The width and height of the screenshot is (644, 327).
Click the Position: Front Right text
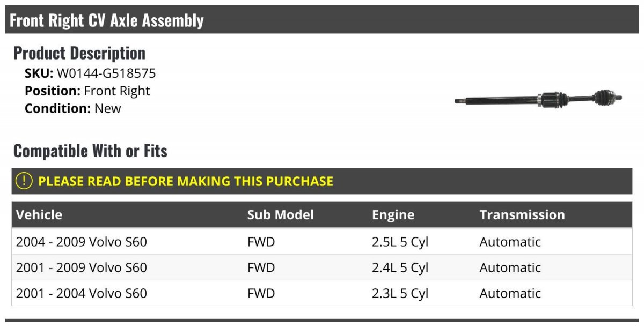[87, 91]
